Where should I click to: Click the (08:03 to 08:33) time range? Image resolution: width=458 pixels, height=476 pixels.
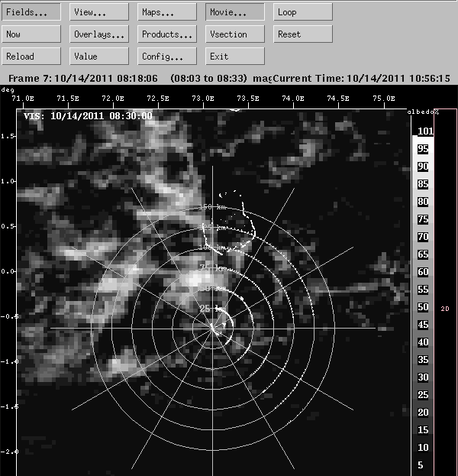pyautogui.click(x=208, y=79)
